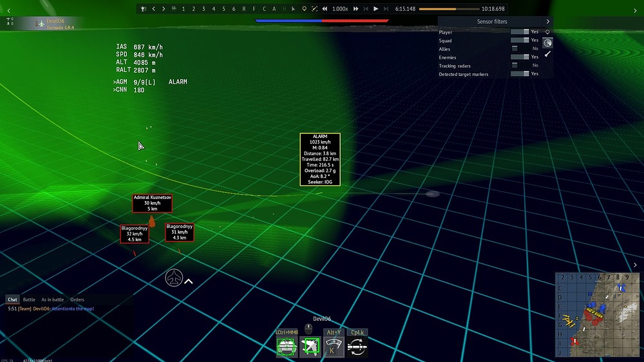Select camera view 6 in toolbar
This screenshot has width=644, height=362.
click(234, 8)
